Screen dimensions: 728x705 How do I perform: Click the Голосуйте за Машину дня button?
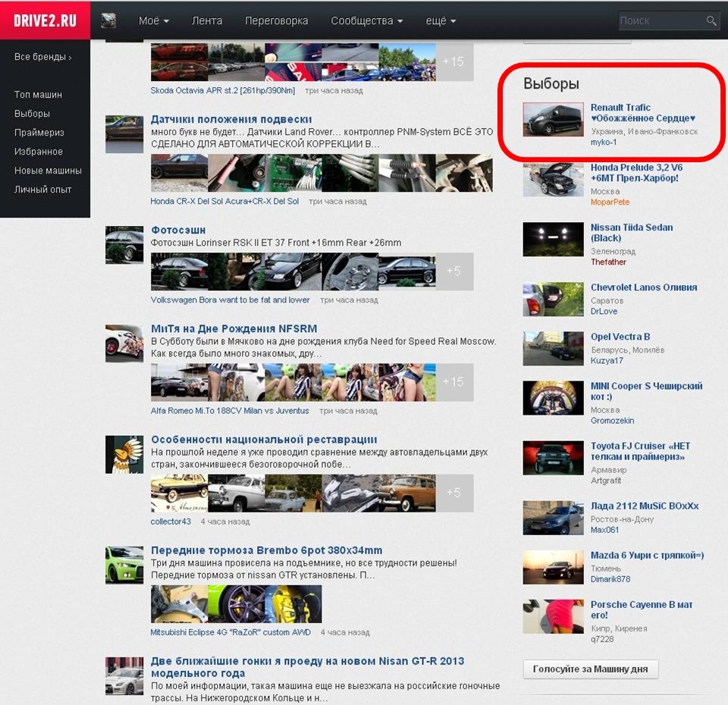tap(590, 669)
